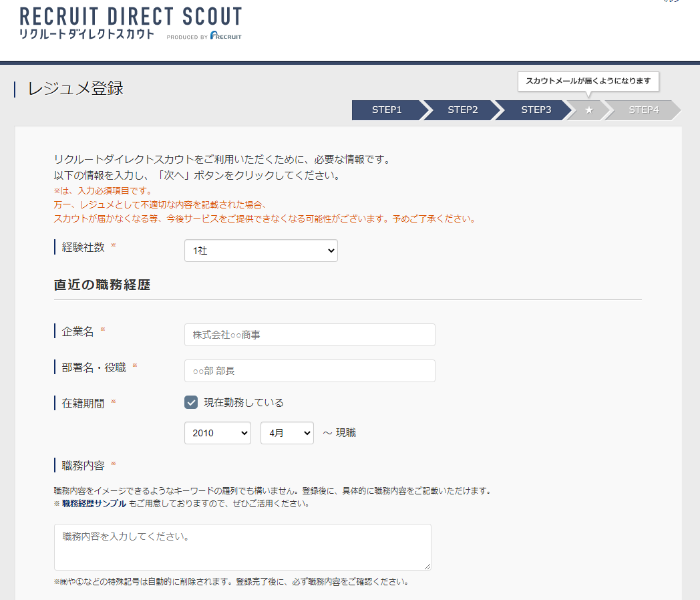
Task: Click the Recruit Direct Scout logo
Action: (x=130, y=23)
